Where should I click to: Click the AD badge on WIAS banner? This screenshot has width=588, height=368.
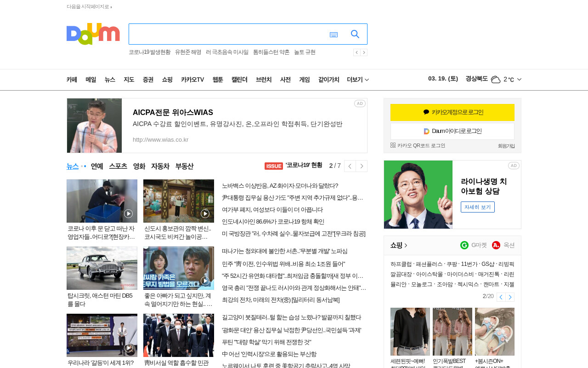[x=360, y=103]
